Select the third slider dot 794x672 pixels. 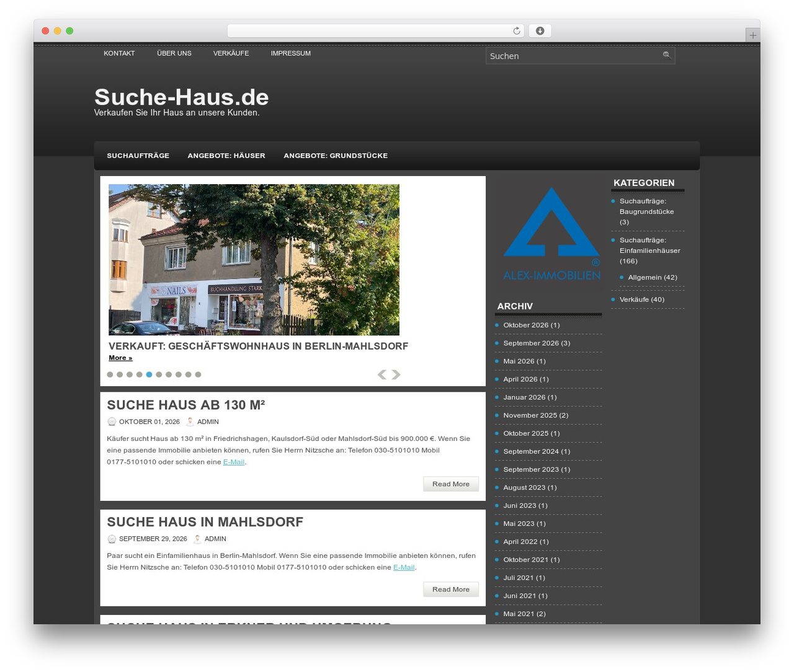(x=130, y=374)
